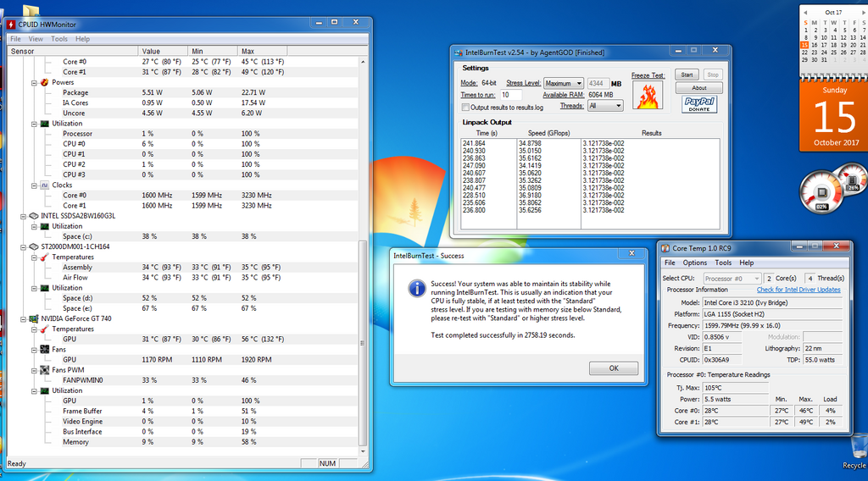
Task: Open the Stress Level dropdown set to Maximum
Action: tap(564, 84)
